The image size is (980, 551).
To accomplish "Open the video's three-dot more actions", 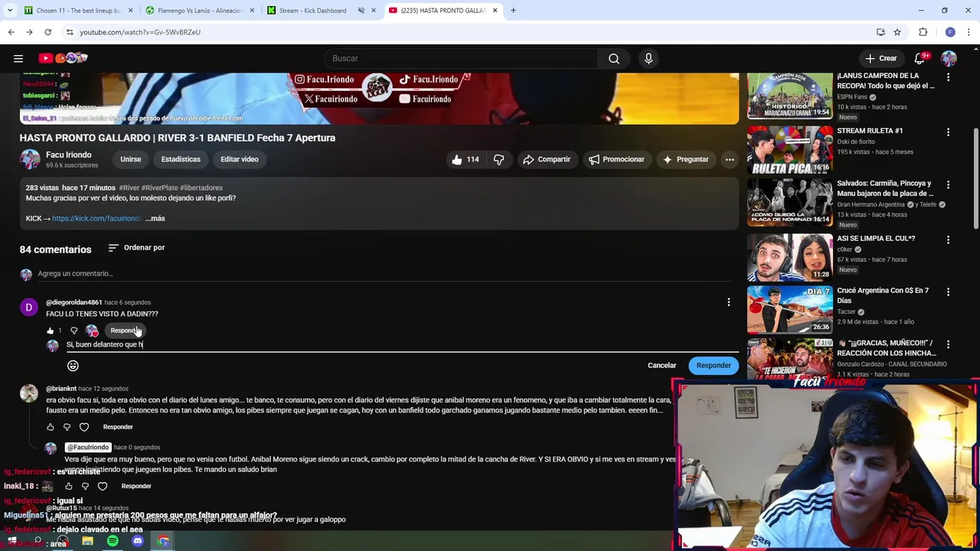I will pyautogui.click(x=730, y=159).
